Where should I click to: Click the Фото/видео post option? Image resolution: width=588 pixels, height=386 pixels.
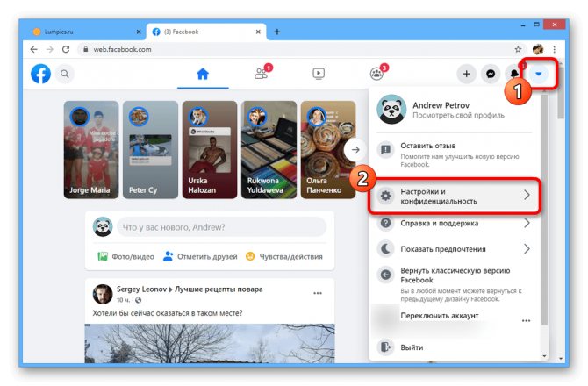pos(126,257)
